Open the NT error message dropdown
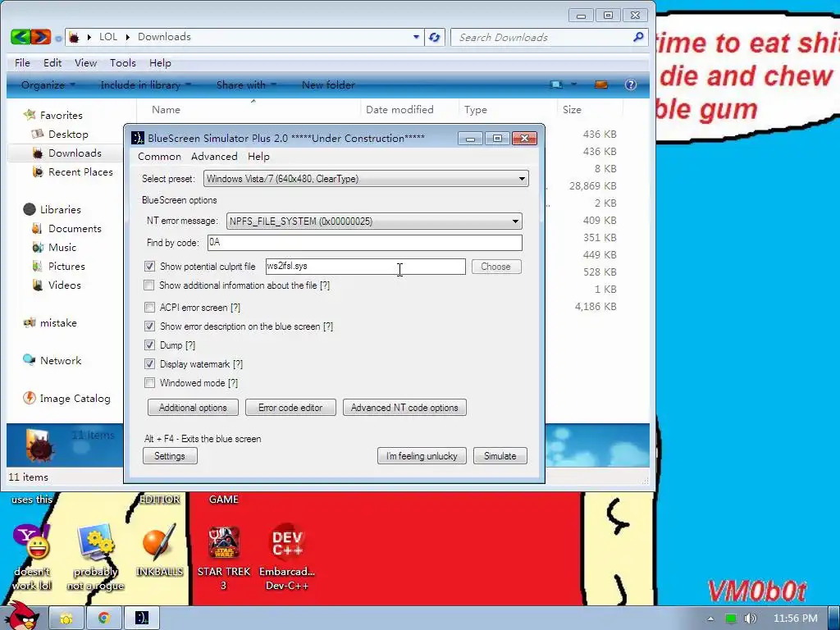 [374, 221]
